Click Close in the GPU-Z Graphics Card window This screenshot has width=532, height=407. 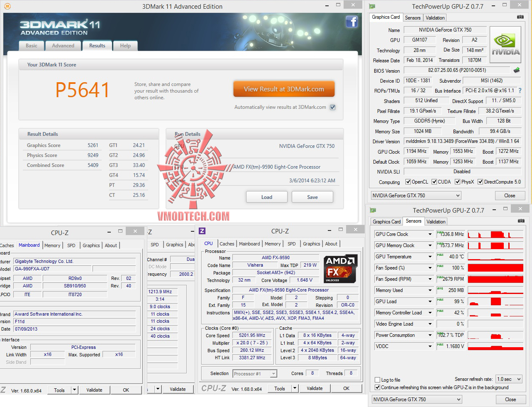[510, 196]
